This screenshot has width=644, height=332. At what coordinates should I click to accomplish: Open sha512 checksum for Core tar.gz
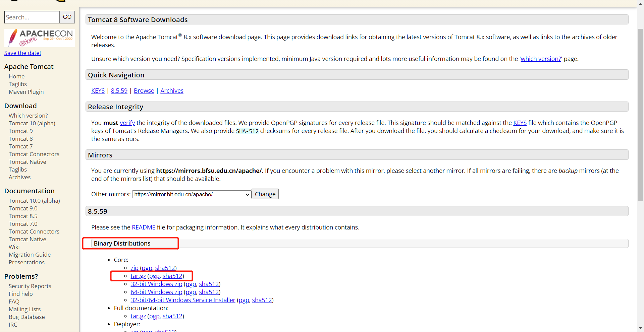click(x=172, y=276)
